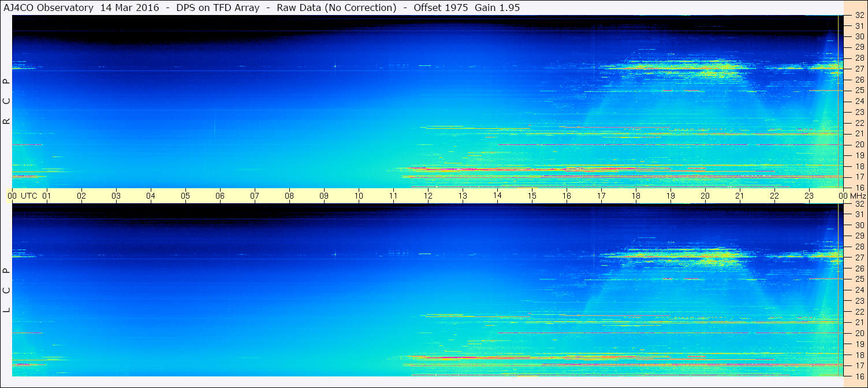868x388 pixels.
Task: Click the 11 hour mark on time axis
Action: [393, 196]
